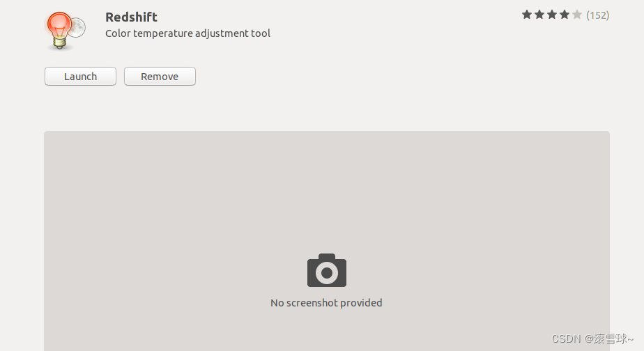Select the Redshift title text
The height and width of the screenshot is (351, 644).
(x=132, y=17)
